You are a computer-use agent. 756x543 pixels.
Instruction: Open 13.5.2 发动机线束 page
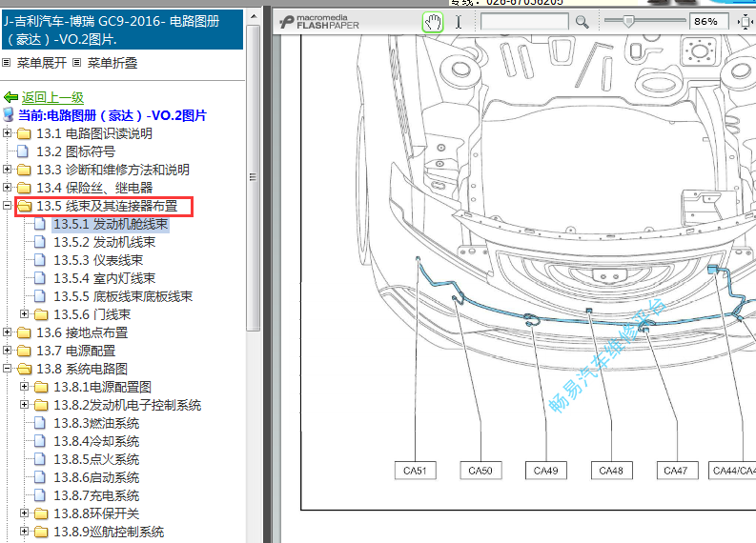pyautogui.click(x=104, y=242)
